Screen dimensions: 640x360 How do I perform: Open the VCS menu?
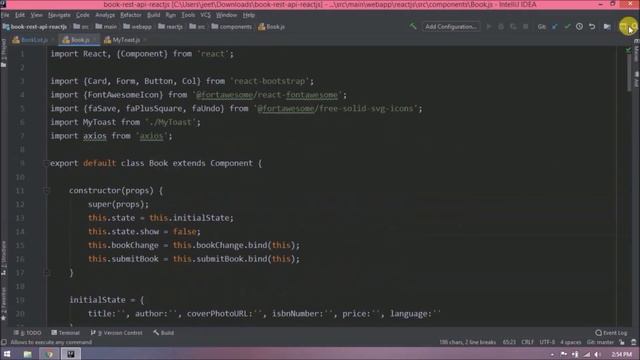205,15
